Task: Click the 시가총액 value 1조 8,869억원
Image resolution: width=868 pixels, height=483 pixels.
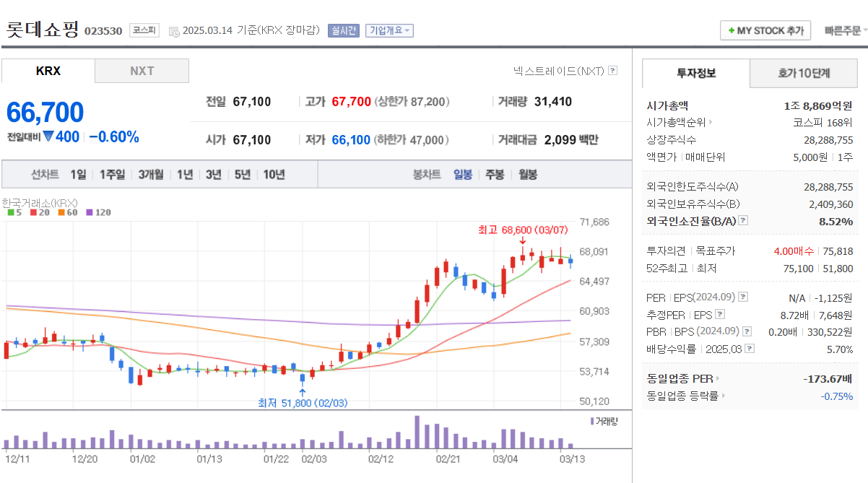Action: [x=818, y=105]
